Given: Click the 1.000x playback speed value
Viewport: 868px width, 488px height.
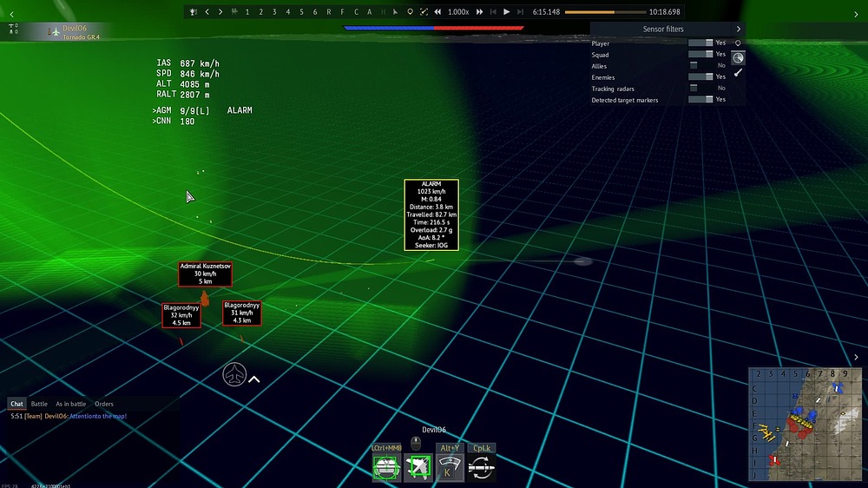Looking at the screenshot, I should tap(458, 11).
